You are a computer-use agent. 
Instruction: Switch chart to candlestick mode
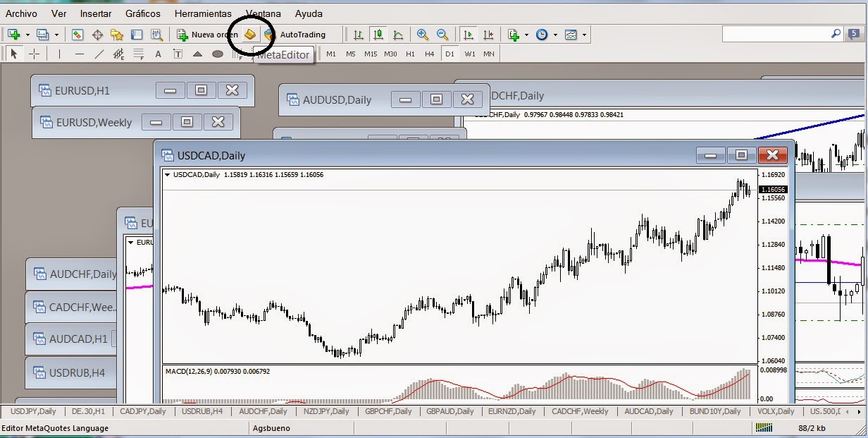coord(378,34)
